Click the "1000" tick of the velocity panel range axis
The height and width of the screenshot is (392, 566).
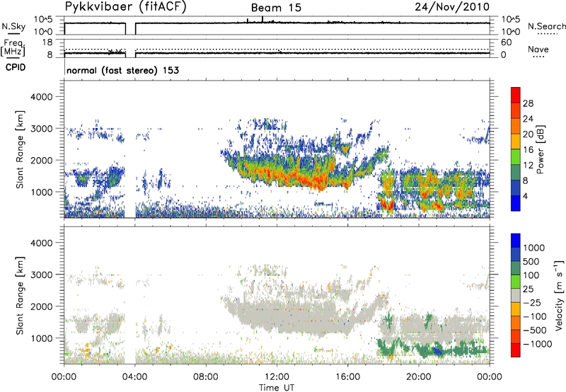pyautogui.click(x=41, y=338)
